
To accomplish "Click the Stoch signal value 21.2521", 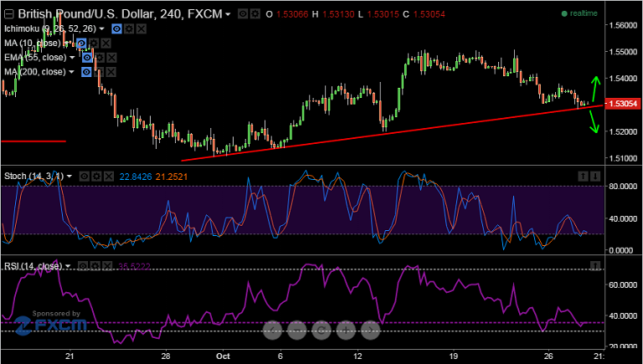I will point(172,177).
